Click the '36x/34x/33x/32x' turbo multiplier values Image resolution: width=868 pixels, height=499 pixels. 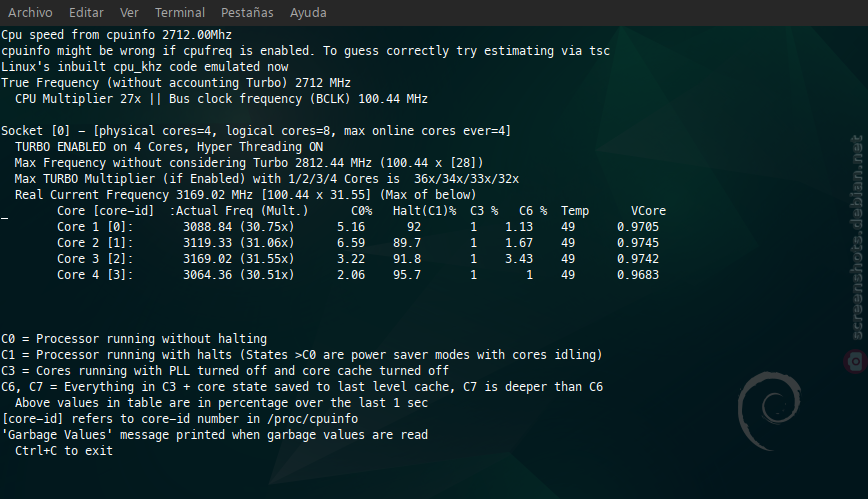point(467,179)
